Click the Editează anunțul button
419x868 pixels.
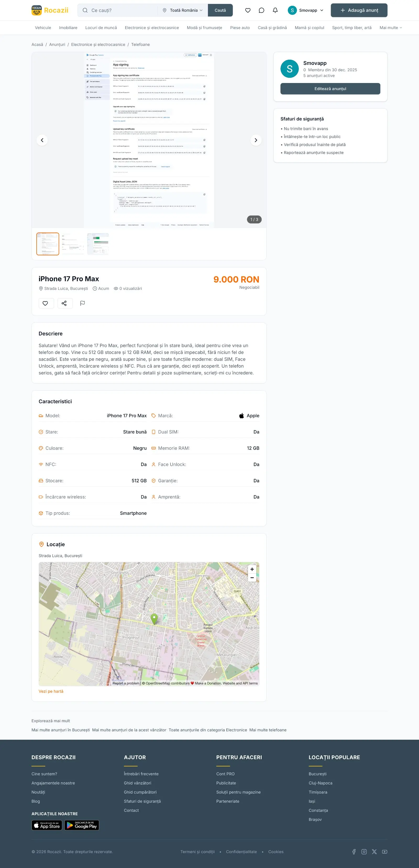point(330,89)
